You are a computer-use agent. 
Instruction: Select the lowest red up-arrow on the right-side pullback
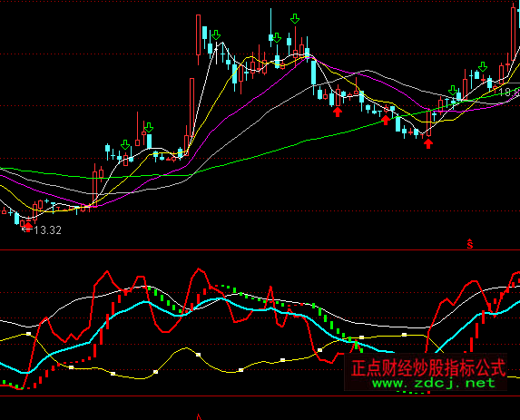coord(428,143)
